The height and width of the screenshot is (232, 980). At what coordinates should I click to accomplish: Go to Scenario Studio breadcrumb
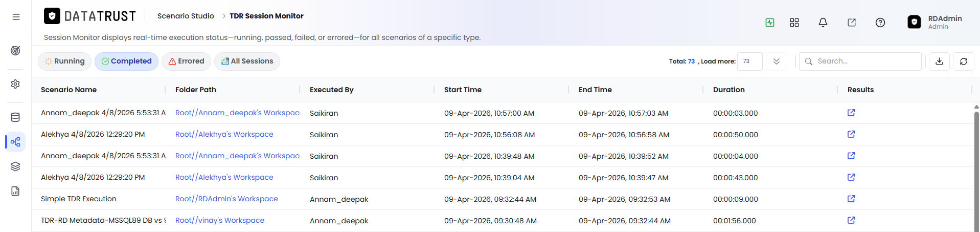[x=186, y=16]
